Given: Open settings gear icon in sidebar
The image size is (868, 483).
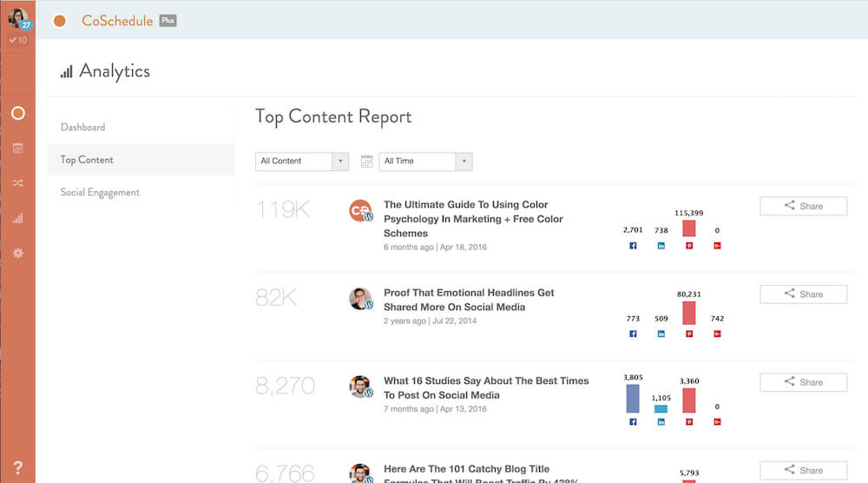Looking at the screenshot, I should point(17,253).
